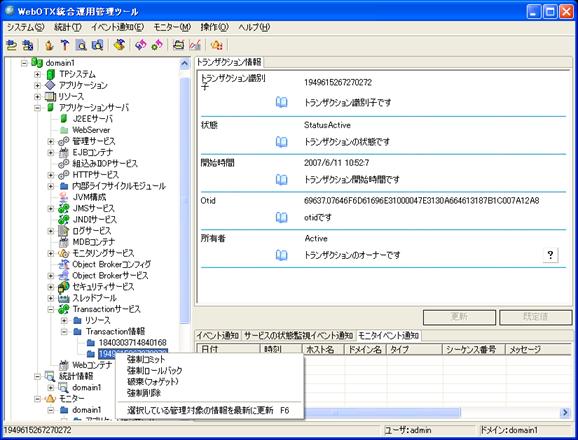Expand the 内部ライフサイクルモジュール node

point(51,186)
